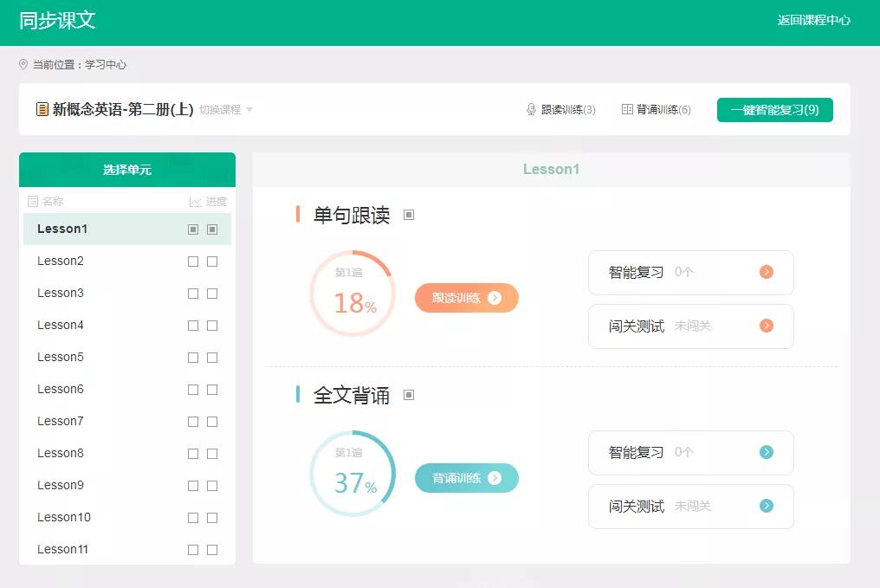Image resolution: width=880 pixels, height=588 pixels.
Task: Check Lesson2's first progress checkbox
Action: pos(193,261)
